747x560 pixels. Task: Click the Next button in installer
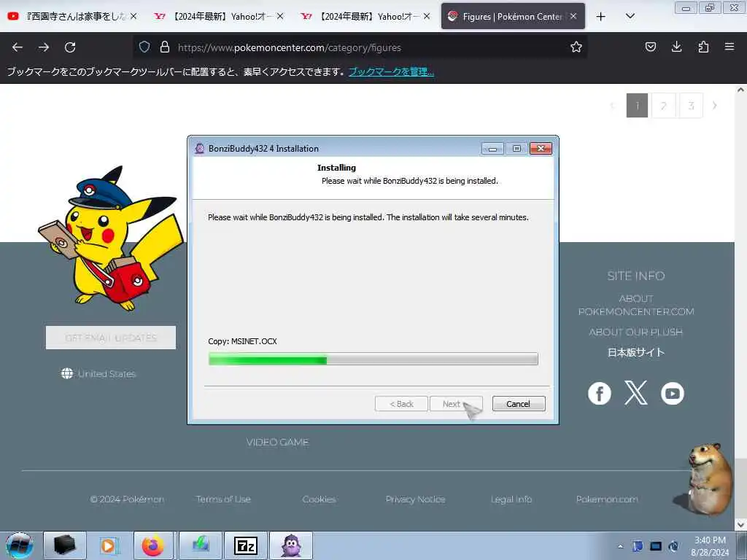click(x=456, y=404)
